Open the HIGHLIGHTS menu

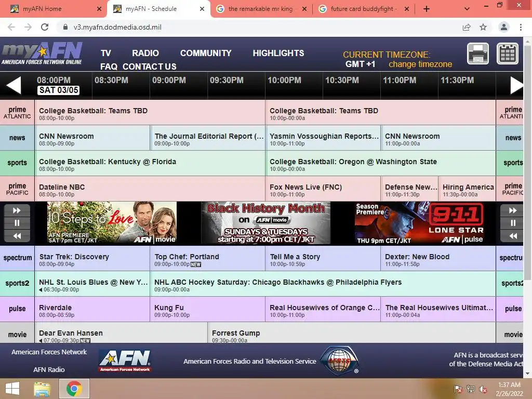point(278,54)
